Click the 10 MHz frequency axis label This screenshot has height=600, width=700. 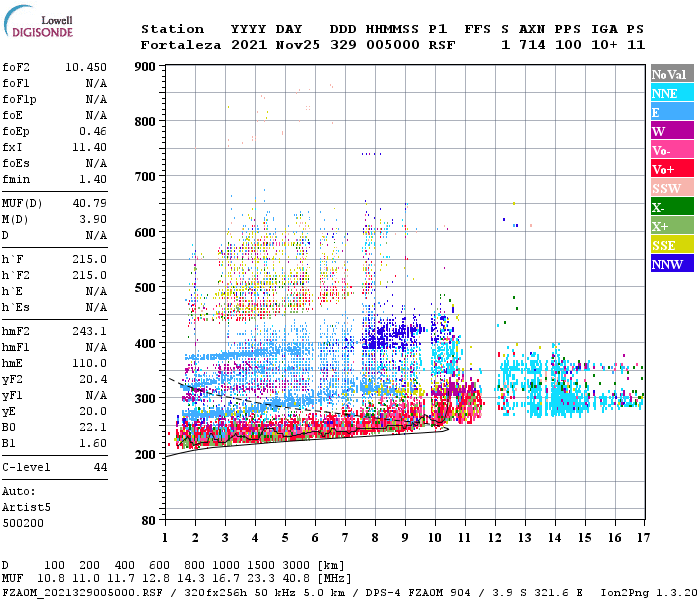click(435, 538)
